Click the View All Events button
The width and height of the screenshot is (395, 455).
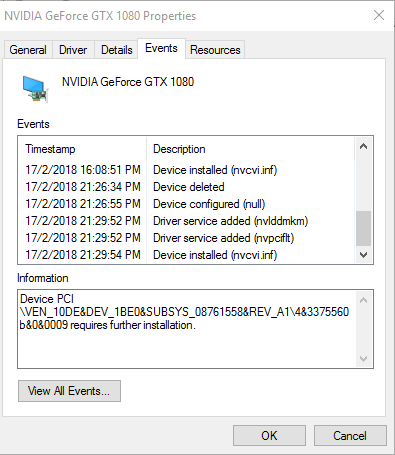click(69, 391)
